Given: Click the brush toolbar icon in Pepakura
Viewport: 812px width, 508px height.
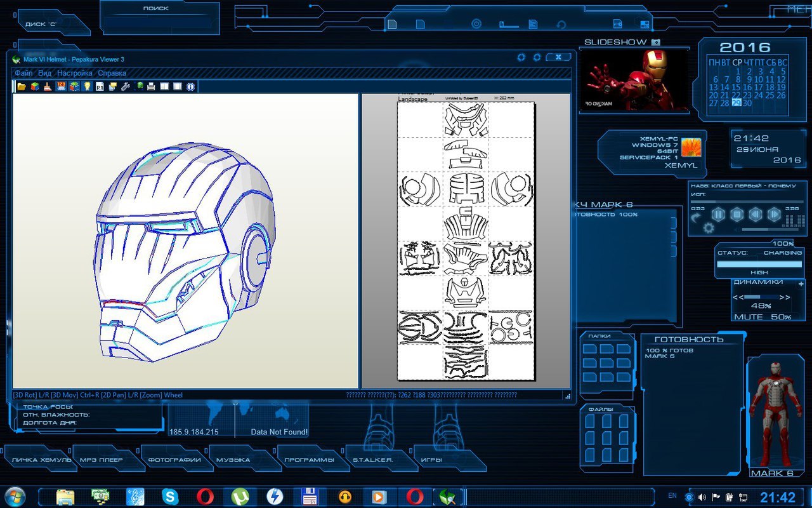Looking at the screenshot, I should [48, 86].
